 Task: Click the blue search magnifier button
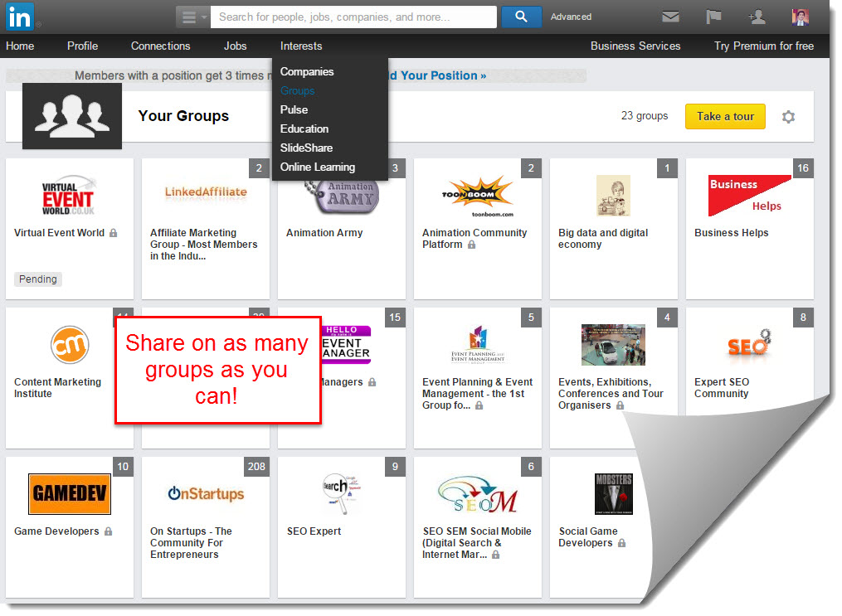[x=521, y=17]
